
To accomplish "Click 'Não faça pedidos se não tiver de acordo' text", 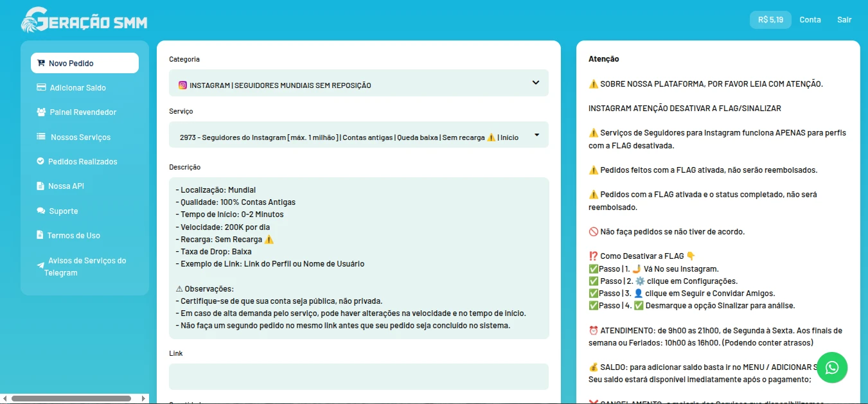I will pos(666,232).
